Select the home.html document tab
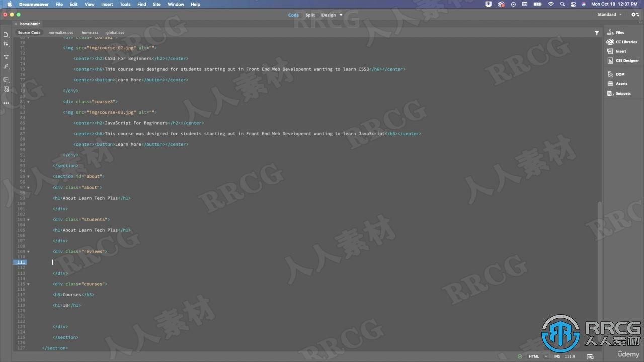This screenshot has width=644, height=362. tap(30, 24)
